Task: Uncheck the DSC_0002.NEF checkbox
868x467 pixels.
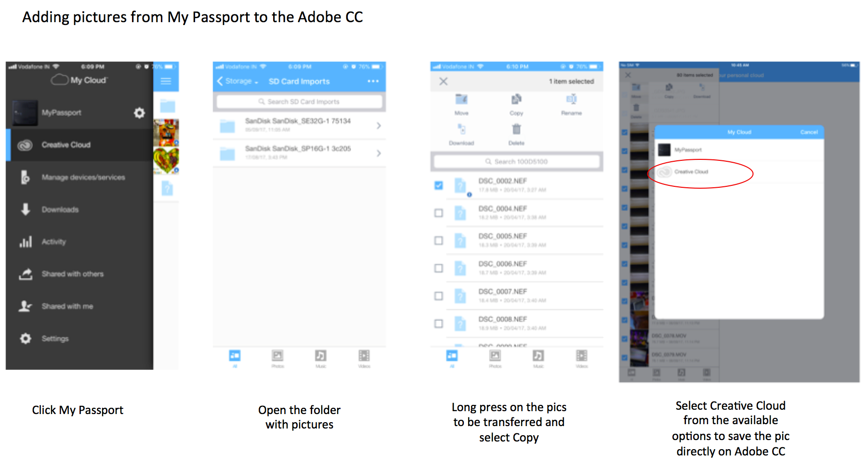Action: [x=438, y=185]
